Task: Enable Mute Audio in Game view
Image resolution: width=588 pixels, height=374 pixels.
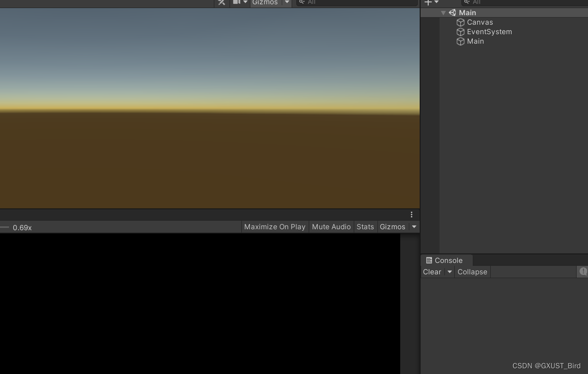Action: (x=331, y=226)
